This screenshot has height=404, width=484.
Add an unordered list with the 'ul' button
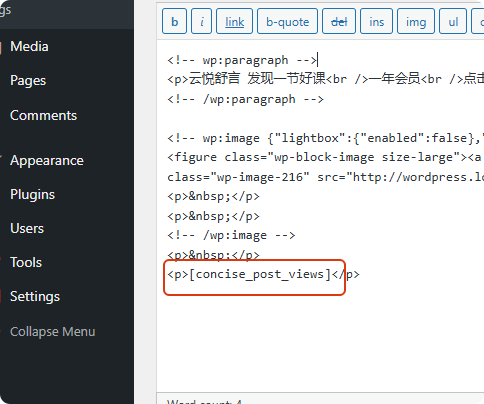point(453,22)
